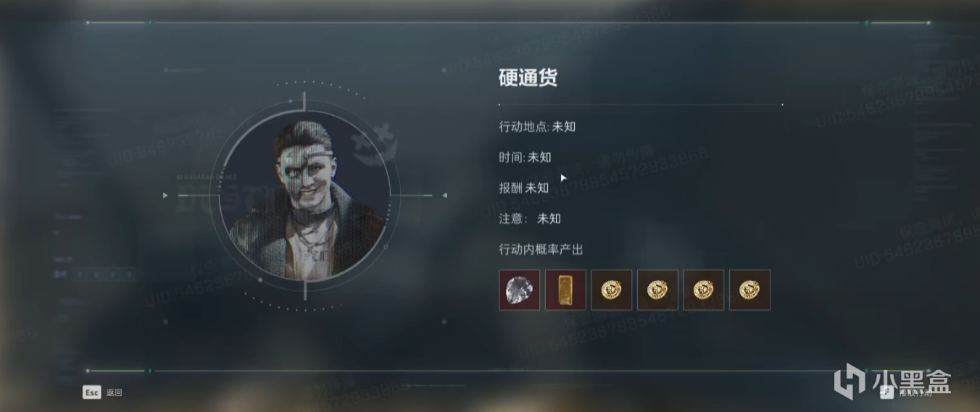Click the 硬通货 mission title

pos(528,77)
